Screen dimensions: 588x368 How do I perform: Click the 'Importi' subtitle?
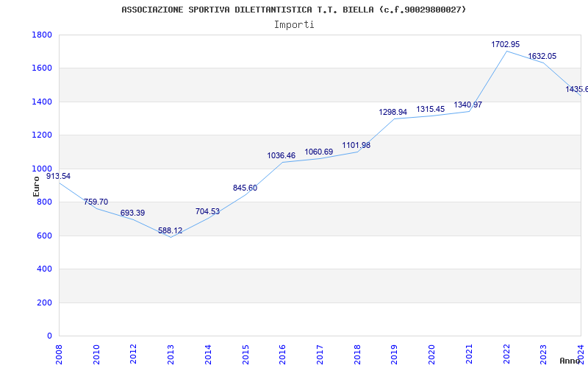[x=294, y=25]
